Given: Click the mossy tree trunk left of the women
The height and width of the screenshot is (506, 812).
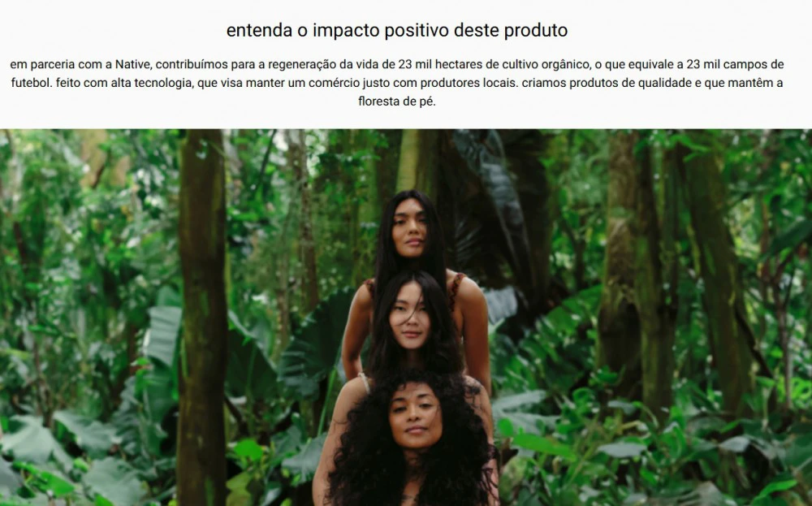Looking at the screenshot, I should click(202, 316).
